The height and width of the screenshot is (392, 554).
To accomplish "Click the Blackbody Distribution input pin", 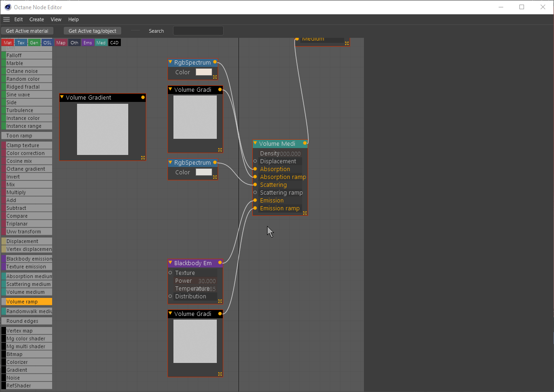I will (170, 297).
